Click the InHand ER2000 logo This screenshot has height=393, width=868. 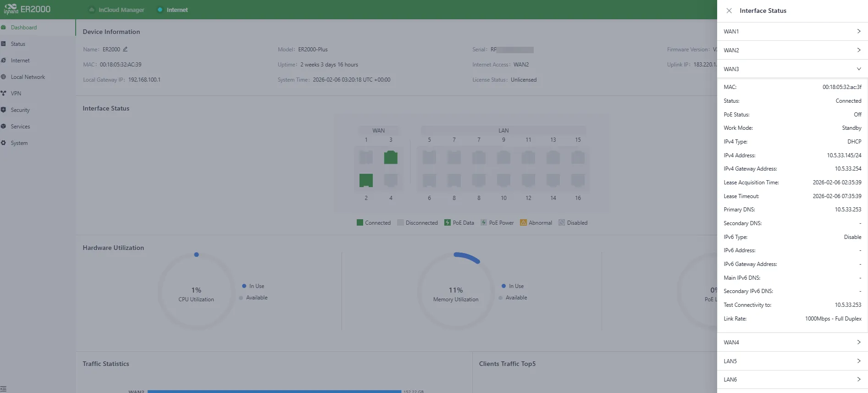27,9
